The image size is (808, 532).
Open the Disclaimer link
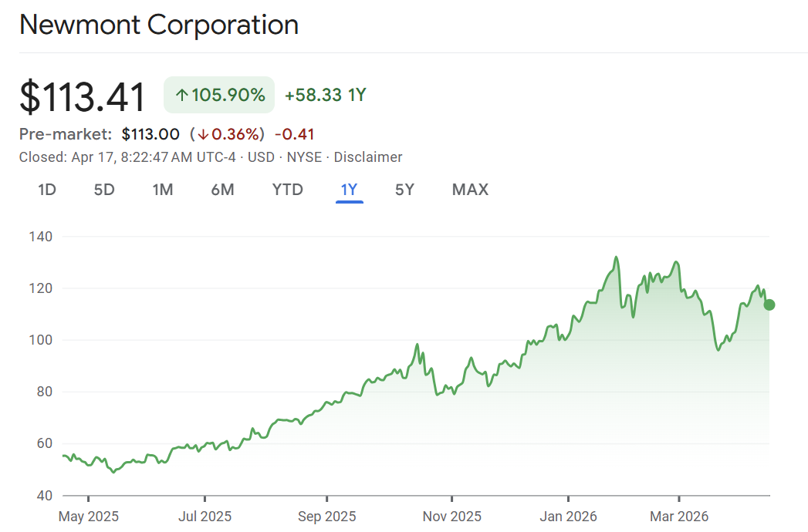click(368, 157)
